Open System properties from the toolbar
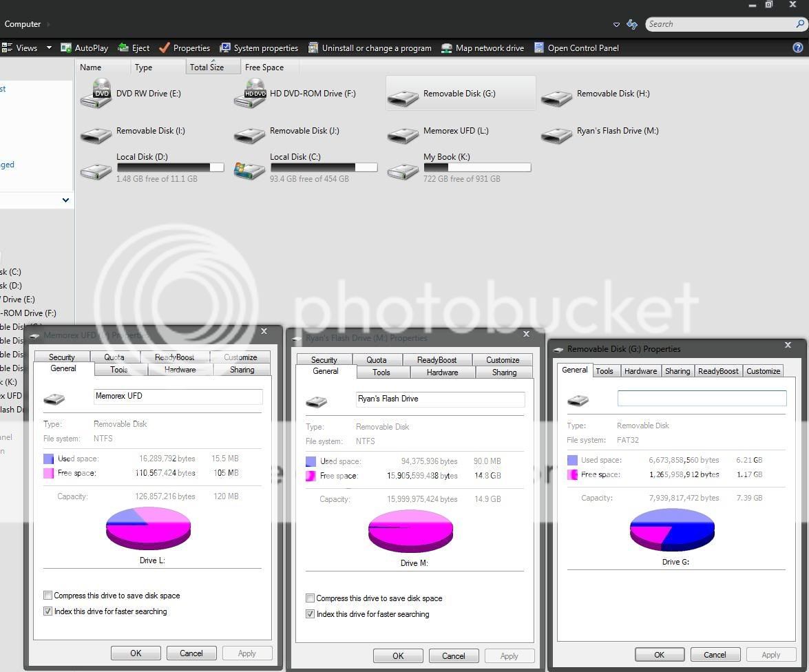This screenshot has width=809, height=672. click(259, 48)
